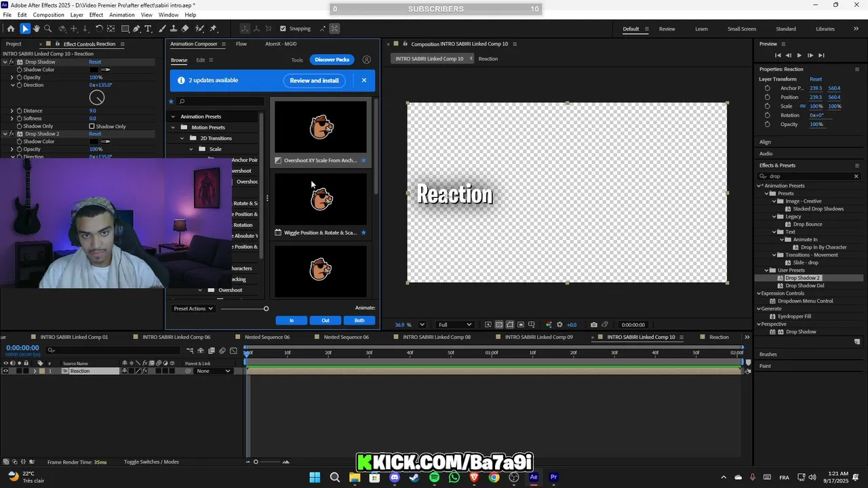
Task: Open the Animation Composer account icon
Action: tap(366, 60)
